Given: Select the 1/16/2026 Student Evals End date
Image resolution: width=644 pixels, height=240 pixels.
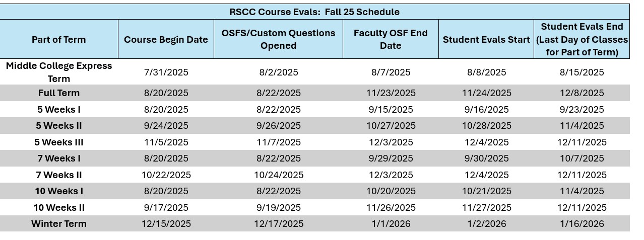Looking at the screenshot, I should point(582,224).
